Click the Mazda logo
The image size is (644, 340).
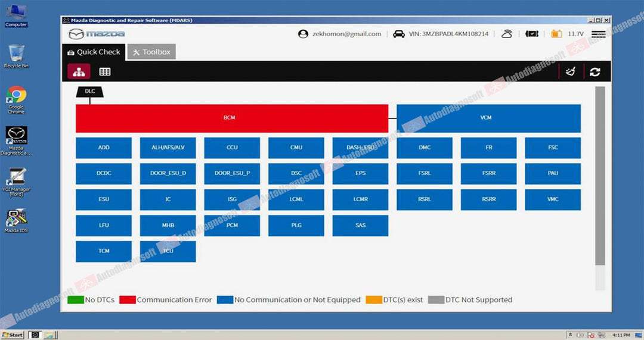coord(97,33)
